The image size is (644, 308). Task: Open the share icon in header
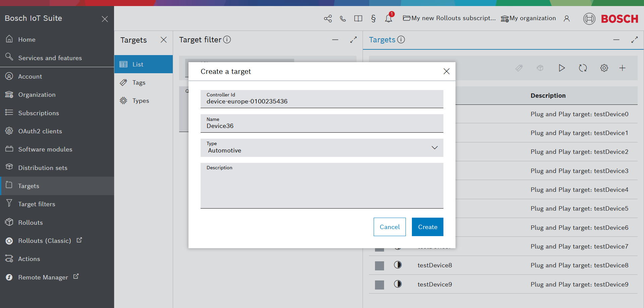(328, 18)
